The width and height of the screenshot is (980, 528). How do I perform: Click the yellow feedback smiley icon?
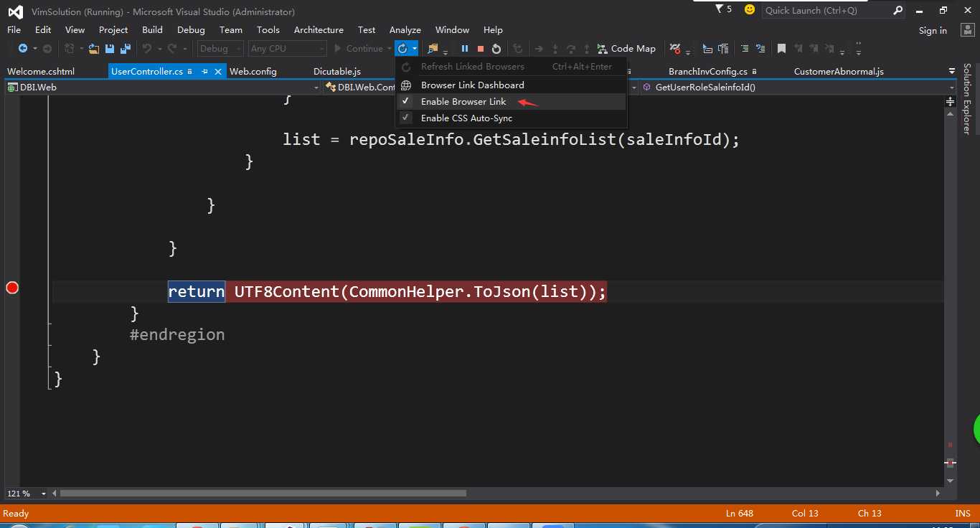(x=750, y=9)
